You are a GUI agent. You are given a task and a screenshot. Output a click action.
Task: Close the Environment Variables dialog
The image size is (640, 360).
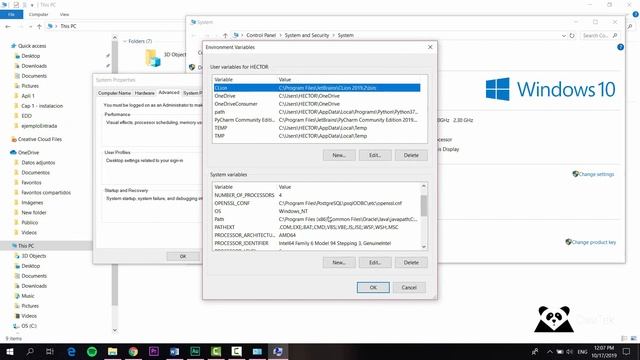[x=430, y=47]
